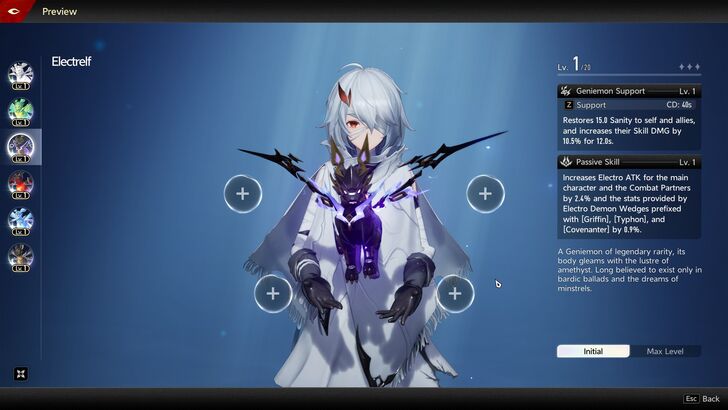The width and height of the screenshot is (728, 410).
Task: Click the Passive Skill header
Action: pyautogui.click(x=629, y=162)
